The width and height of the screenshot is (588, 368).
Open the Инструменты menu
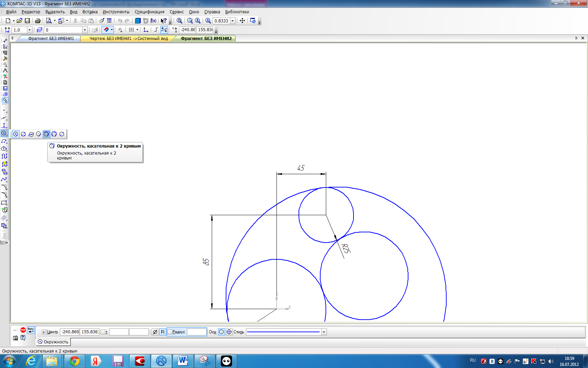point(116,12)
